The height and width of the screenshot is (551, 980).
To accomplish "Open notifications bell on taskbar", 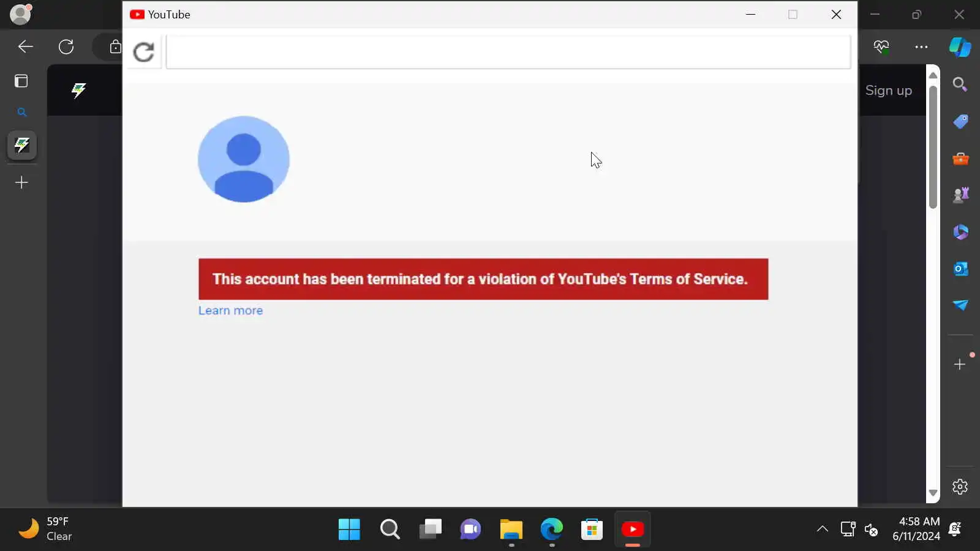I will [955, 529].
